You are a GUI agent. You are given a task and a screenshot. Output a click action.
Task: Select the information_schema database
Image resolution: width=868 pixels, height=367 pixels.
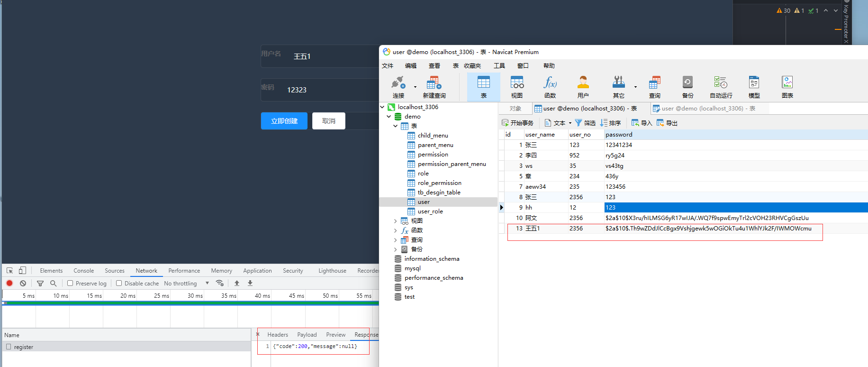point(432,259)
